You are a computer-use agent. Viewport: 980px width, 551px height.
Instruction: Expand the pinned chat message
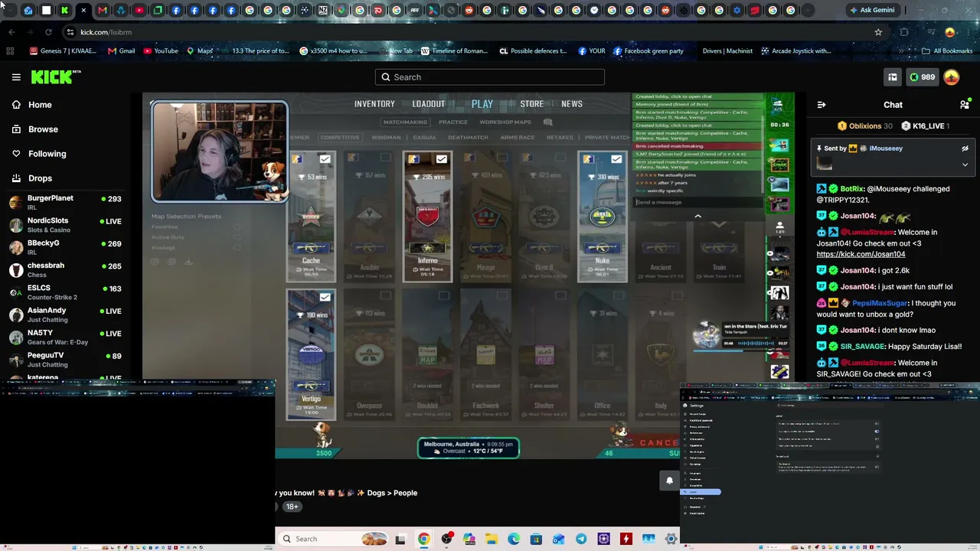tap(965, 165)
